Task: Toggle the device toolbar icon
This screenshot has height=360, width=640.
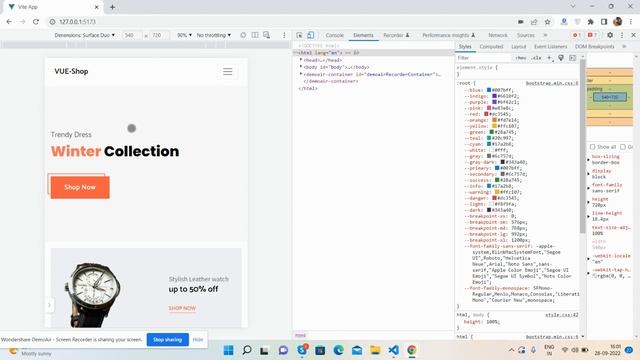Action: [x=310, y=36]
